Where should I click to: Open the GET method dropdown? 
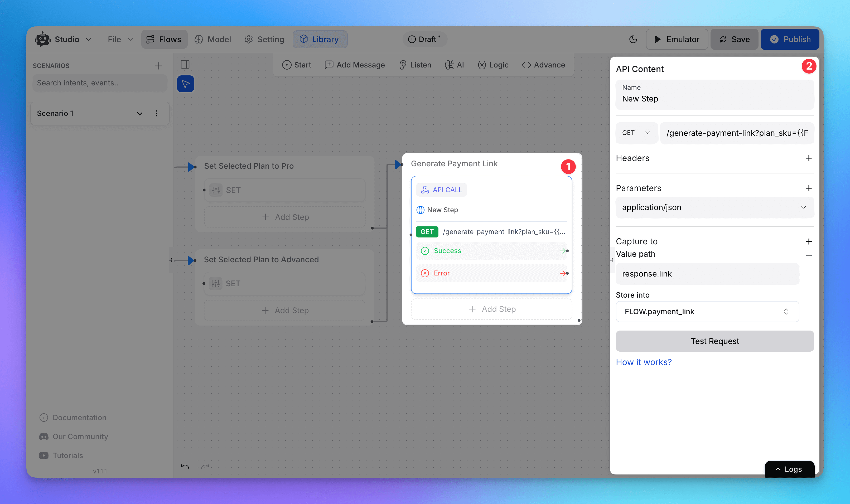point(636,133)
